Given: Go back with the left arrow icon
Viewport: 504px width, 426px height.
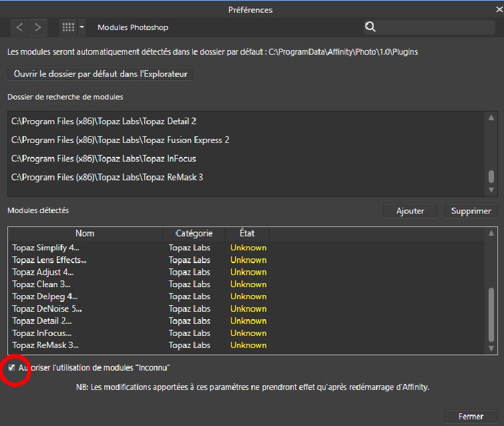Looking at the screenshot, I should click(19, 27).
